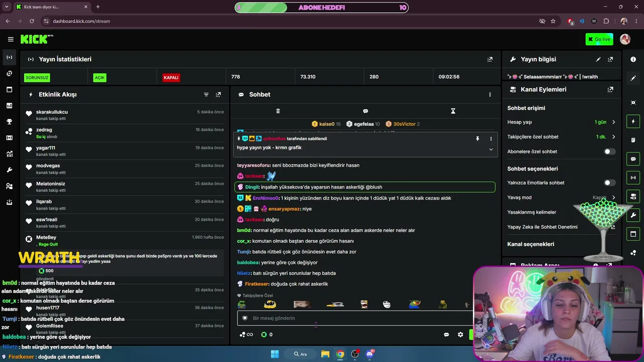644x362 pixels.
Task: Toggle the broadcast signal widget in right rail
Action: pos(633,177)
